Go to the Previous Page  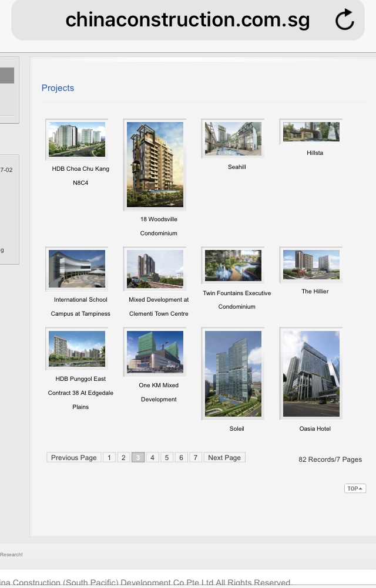pyautogui.click(x=73, y=458)
